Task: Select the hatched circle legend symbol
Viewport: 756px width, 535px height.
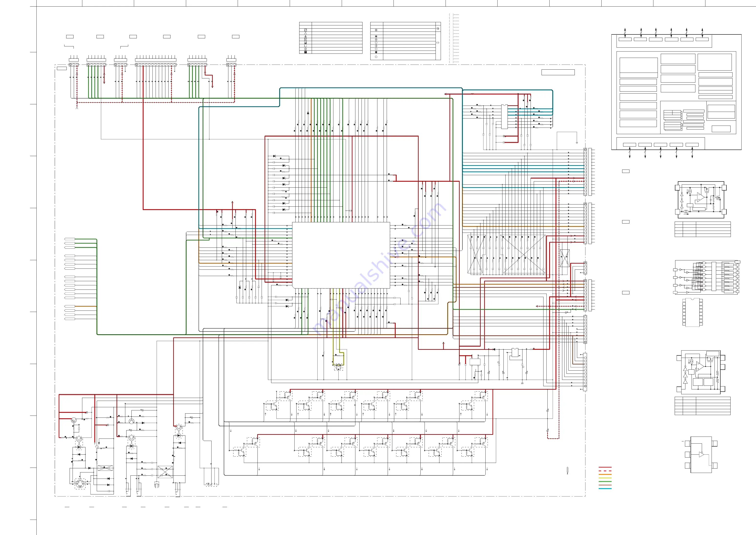Action: pyautogui.click(x=306, y=49)
